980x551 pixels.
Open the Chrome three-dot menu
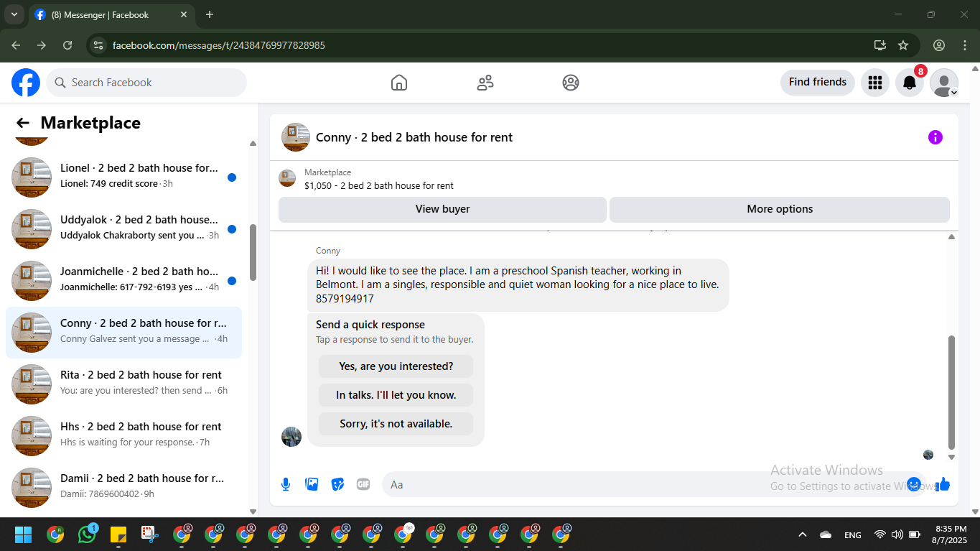pyautogui.click(x=964, y=45)
